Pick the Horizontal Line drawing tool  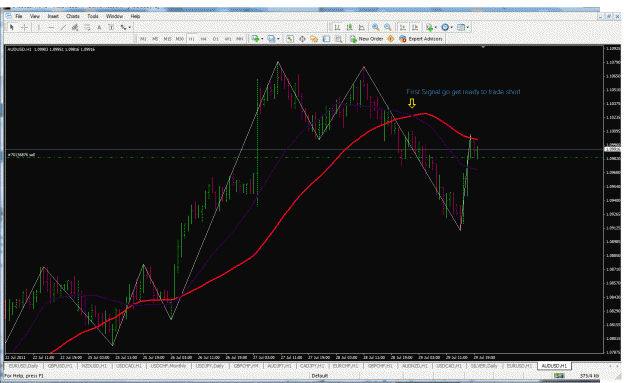coord(51,27)
